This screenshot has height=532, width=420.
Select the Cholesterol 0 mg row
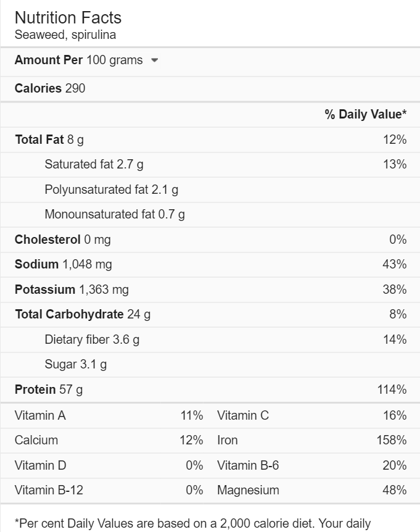click(x=210, y=239)
